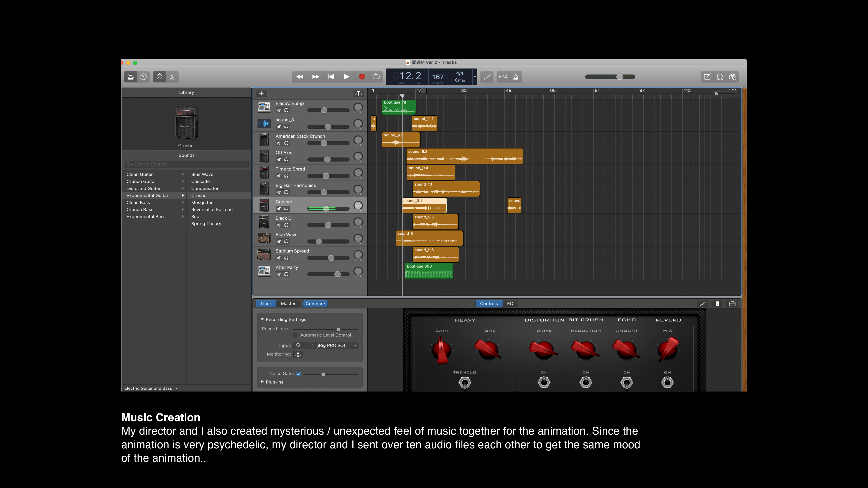The width and height of the screenshot is (868, 488).
Task: Flip the Tremolo toggle switch
Action: point(465,383)
